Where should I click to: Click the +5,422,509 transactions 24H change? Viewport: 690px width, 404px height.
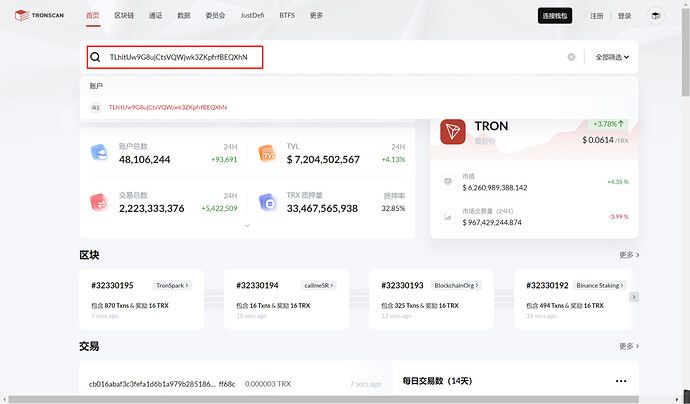(219, 208)
